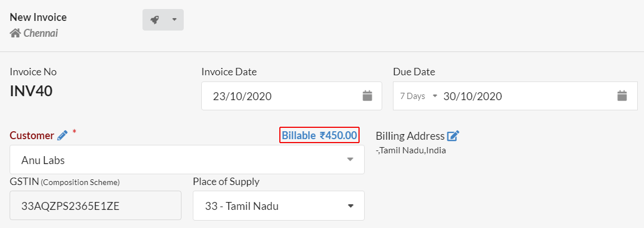Image resolution: width=644 pixels, height=228 pixels.
Task: Click the GSTIN field 33AQZPS2365E1ZE
Action: [x=96, y=205]
